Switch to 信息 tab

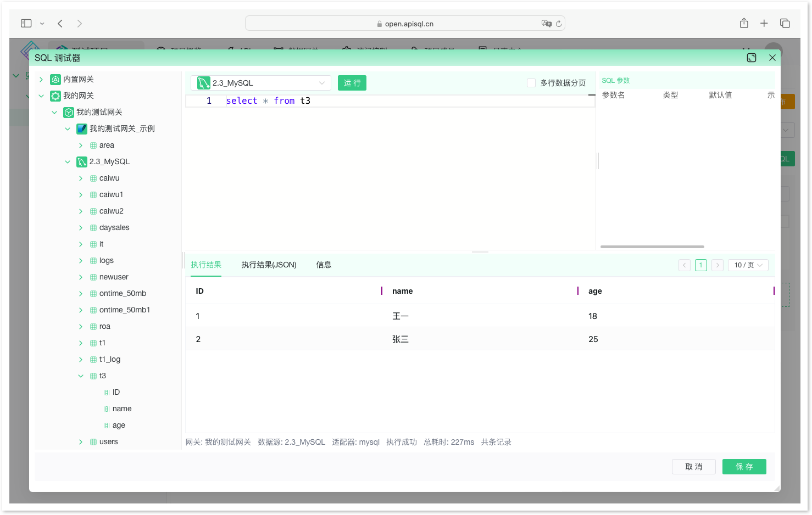click(324, 265)
